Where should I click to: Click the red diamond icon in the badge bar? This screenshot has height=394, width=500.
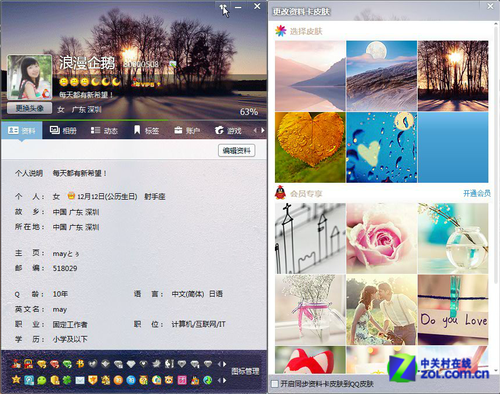(54, 364)
